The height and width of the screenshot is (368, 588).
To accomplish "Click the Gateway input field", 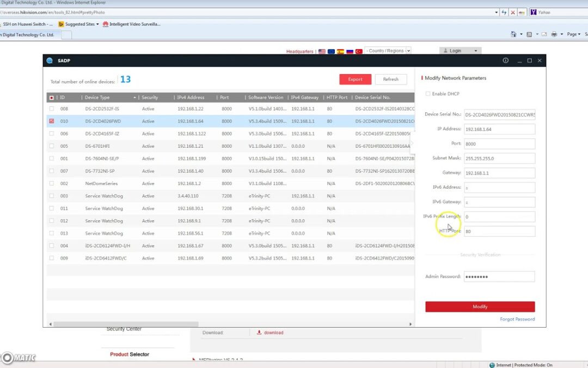I will point(499,173).
